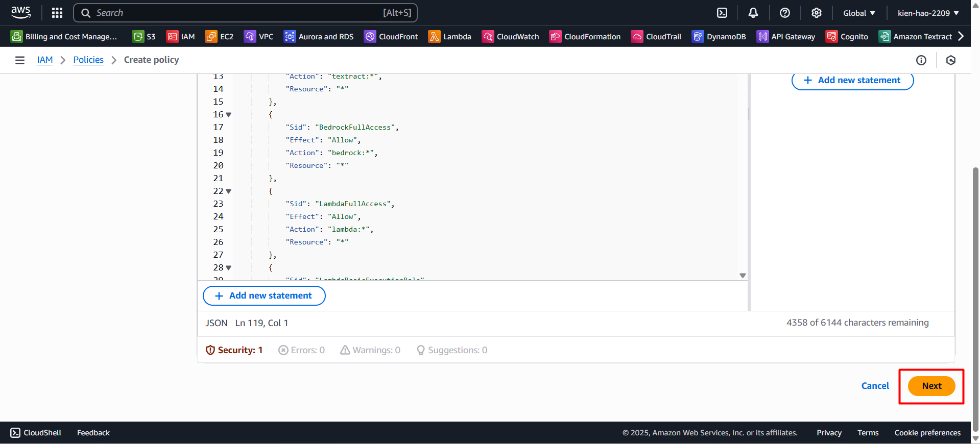Open the S3 shortcut in favorites bar
Viewport: 980px width, 444px height.
pos(144,37)
